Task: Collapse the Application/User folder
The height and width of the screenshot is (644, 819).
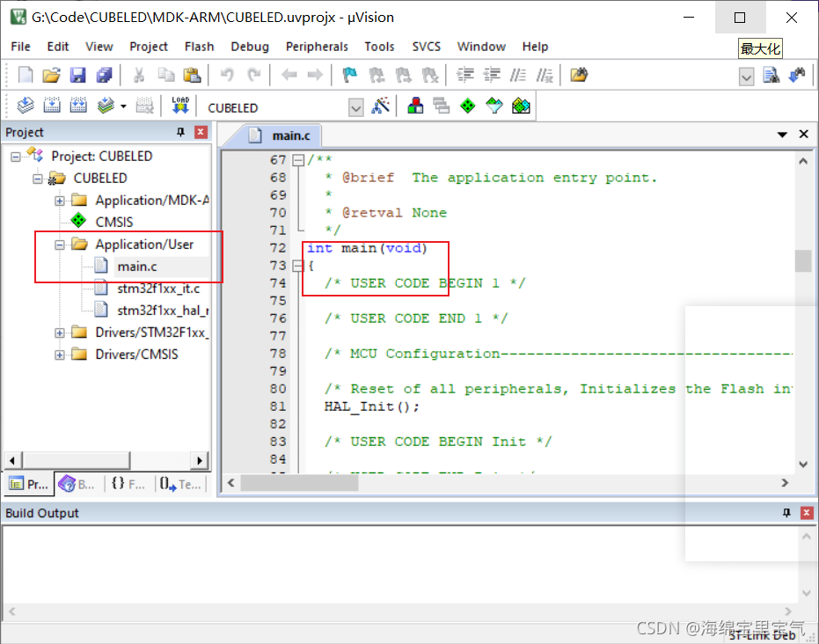Action: (x=60, y=245)
